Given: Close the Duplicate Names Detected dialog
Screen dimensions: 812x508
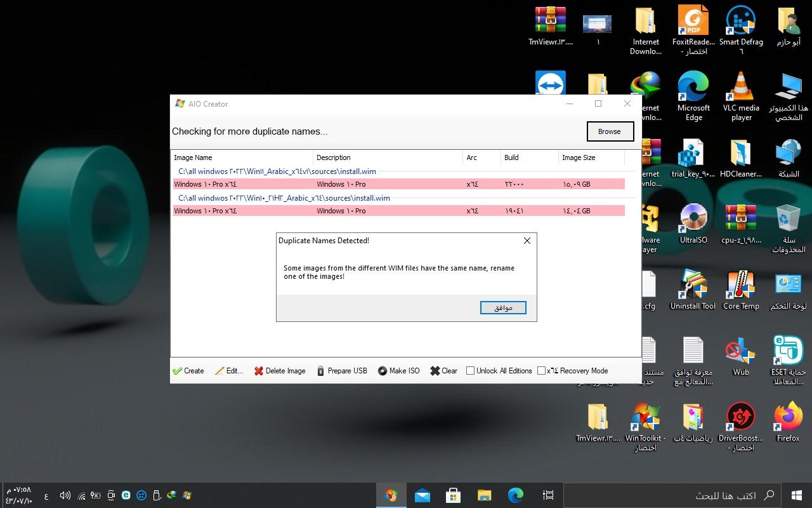Looking at the screenshot, I should click(x=527, y=241).
